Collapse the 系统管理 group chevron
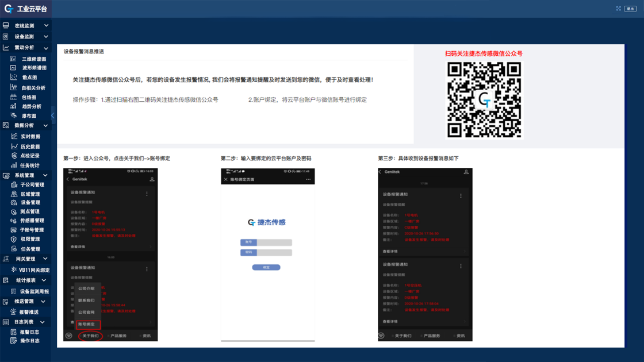The width and height of the screenshot is (644, 362). click(x=45, y=175)
